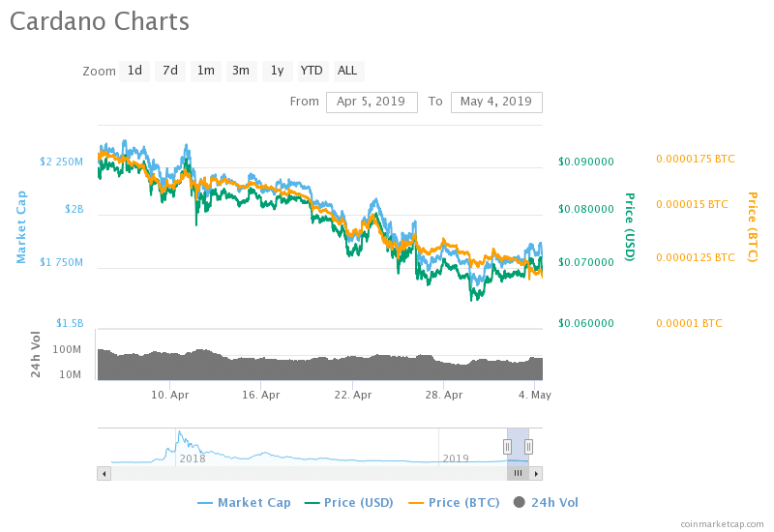The height and width of the screenshot is (532, 774).
Task: Edit the From date field
Action: coord(372,102)
